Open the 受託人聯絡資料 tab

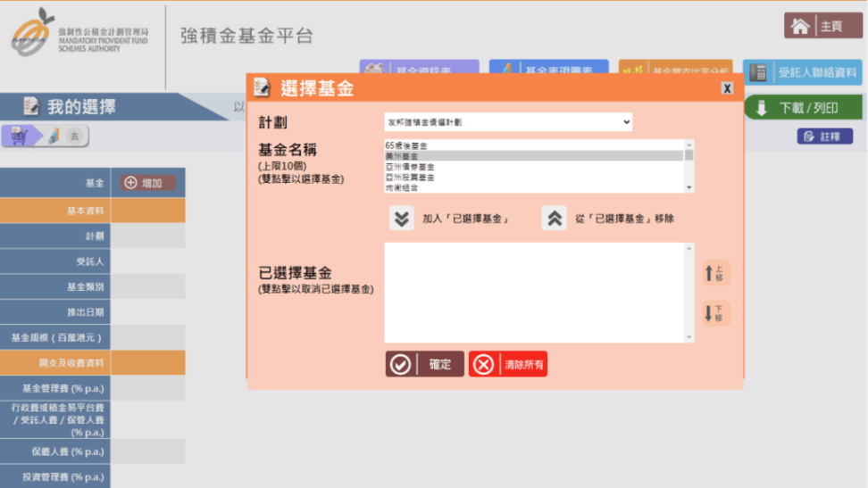[803, 72]
